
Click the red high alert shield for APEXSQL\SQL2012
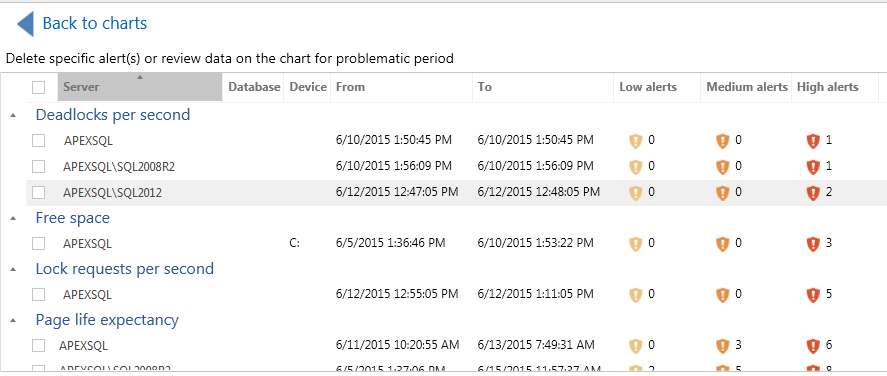click(813, 193)
